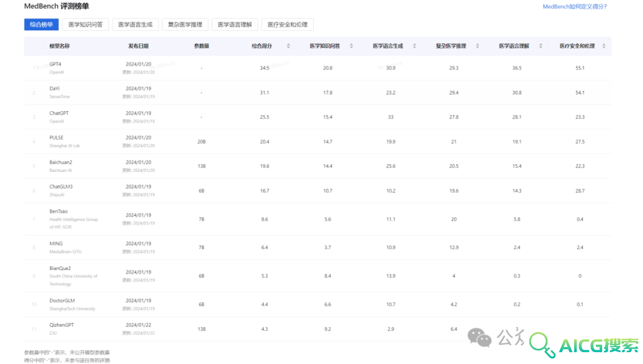Click the ZhipuAI organization label

click(57, 195)
